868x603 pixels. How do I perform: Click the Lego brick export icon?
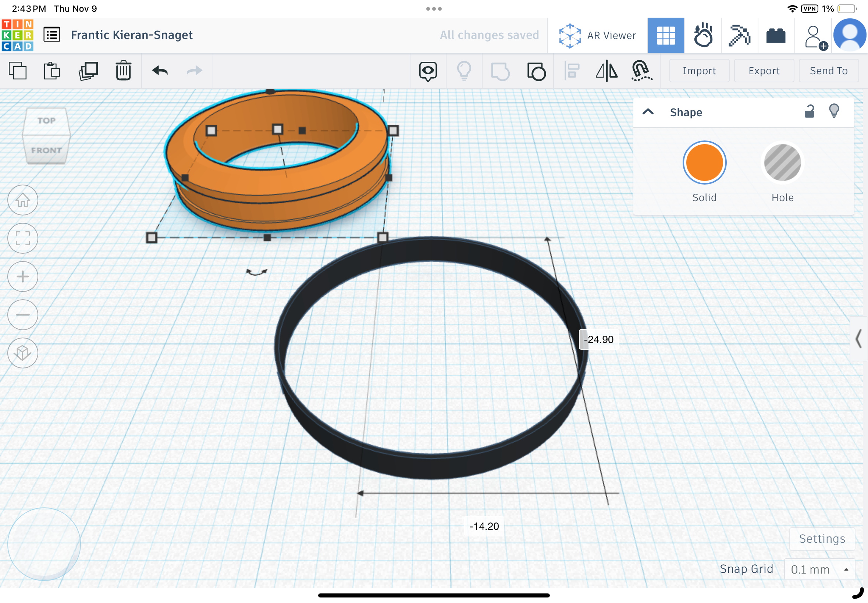[x=776, y=35]
